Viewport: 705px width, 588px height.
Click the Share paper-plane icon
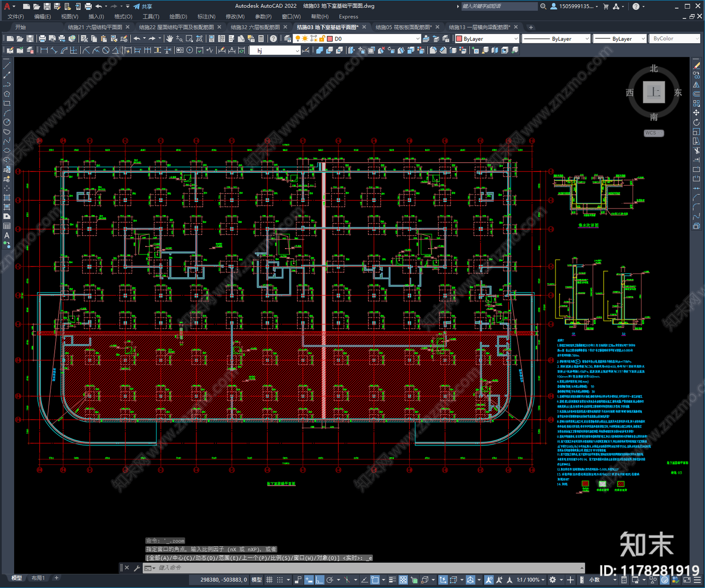[137, 6]
